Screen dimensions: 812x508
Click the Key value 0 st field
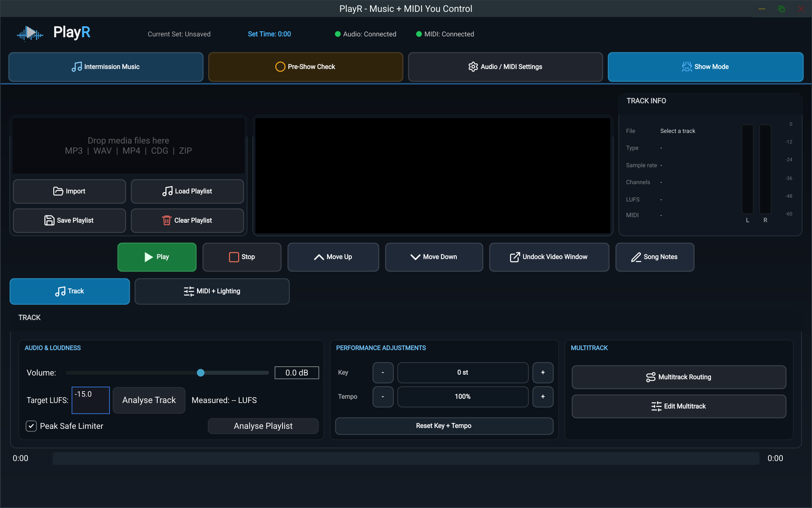pos(463,373)
